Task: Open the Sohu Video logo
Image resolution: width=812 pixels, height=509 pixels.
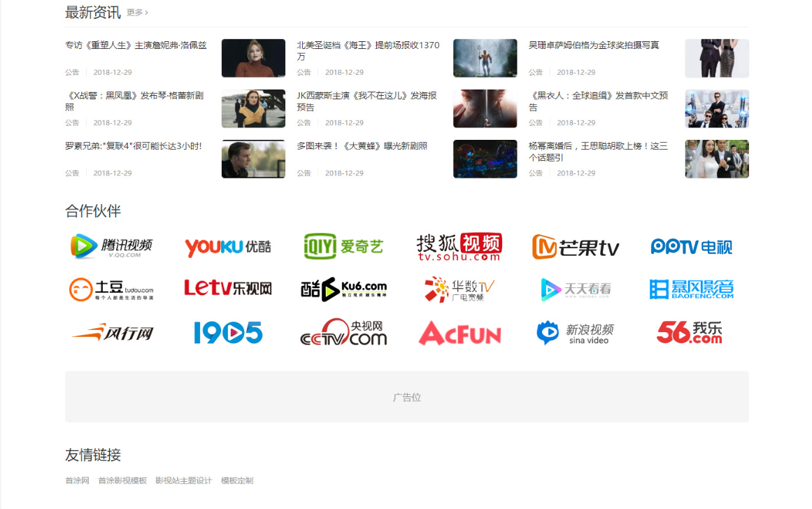Action: (460, 247)
